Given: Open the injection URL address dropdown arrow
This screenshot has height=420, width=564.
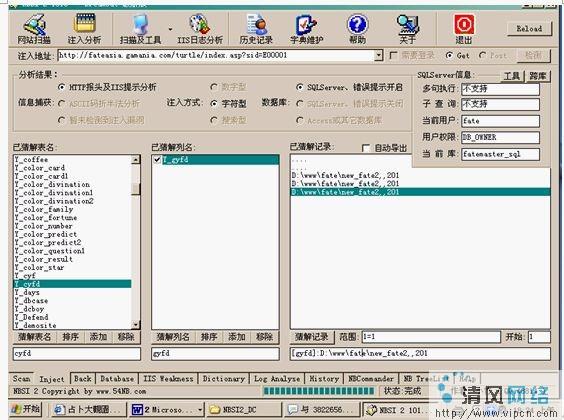Looking at the screenshot, I should pos(378,55).
